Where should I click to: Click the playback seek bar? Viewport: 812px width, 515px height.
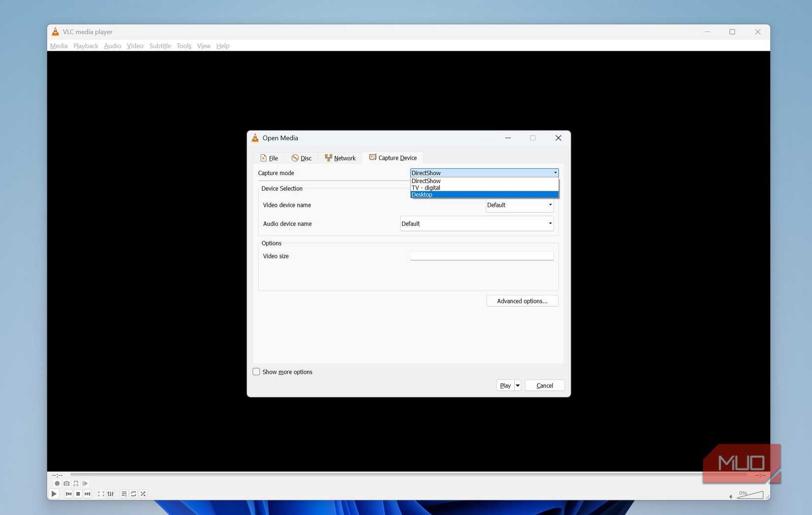[408, 475]
